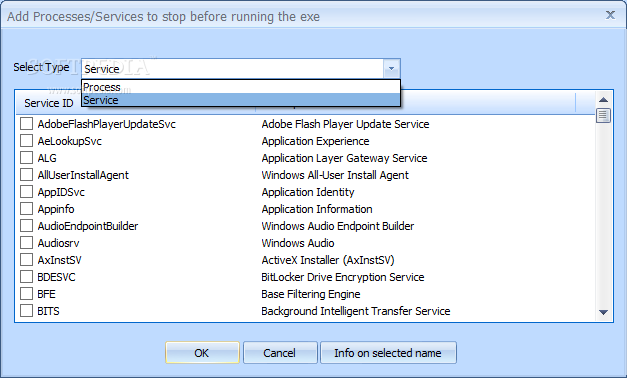Select the AxInstSV service name

[x=60, y=260]
